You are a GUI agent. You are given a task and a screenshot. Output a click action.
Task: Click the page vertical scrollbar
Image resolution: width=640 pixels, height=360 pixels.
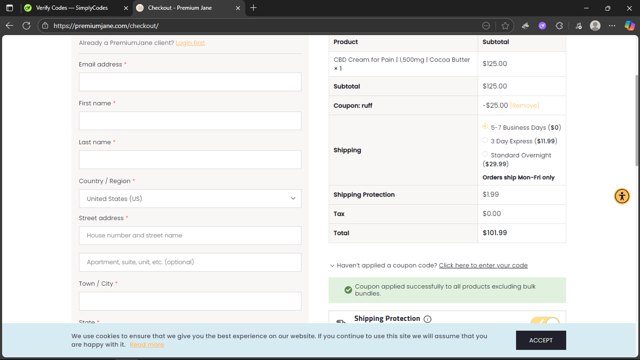(637, 121)
